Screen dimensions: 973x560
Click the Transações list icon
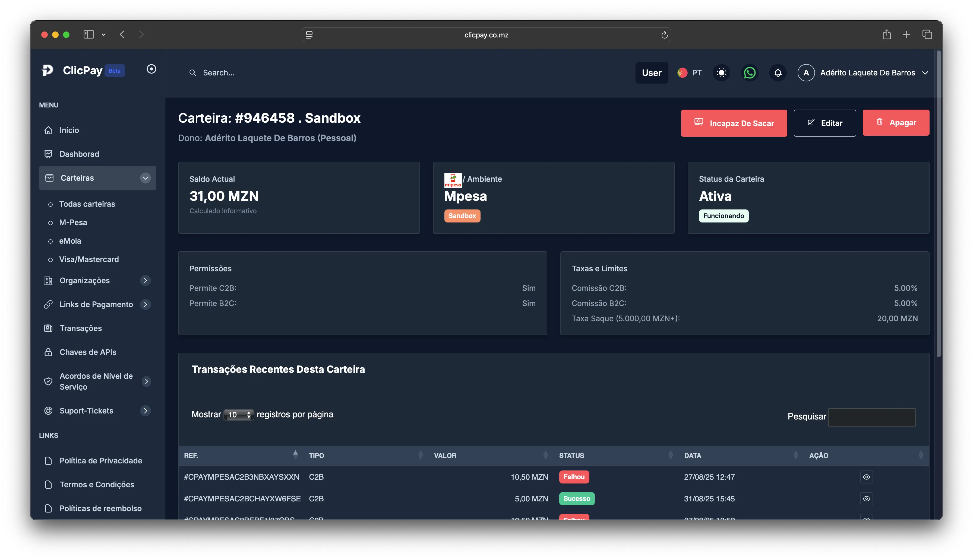(48, 329)
